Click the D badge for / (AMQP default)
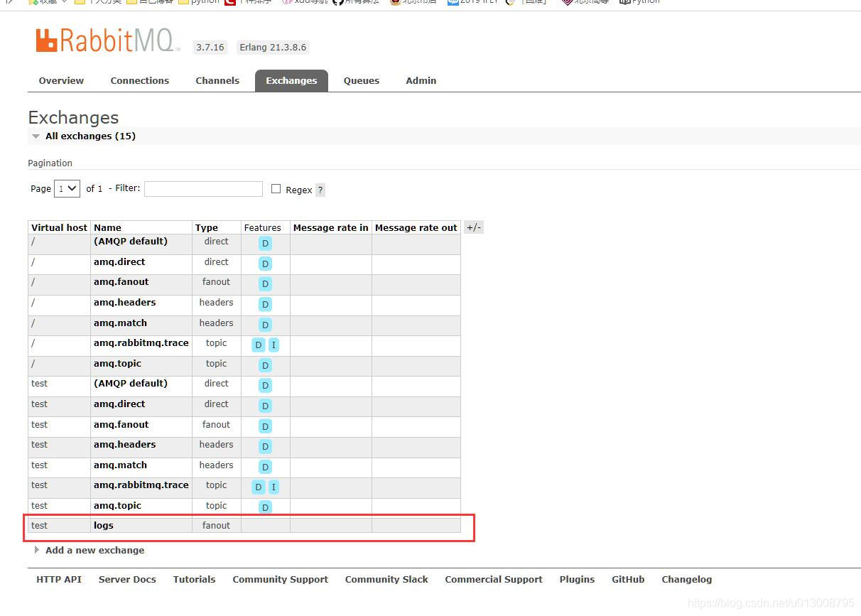The height and width of the screenshot is (616, 861). tap(265, 243)
